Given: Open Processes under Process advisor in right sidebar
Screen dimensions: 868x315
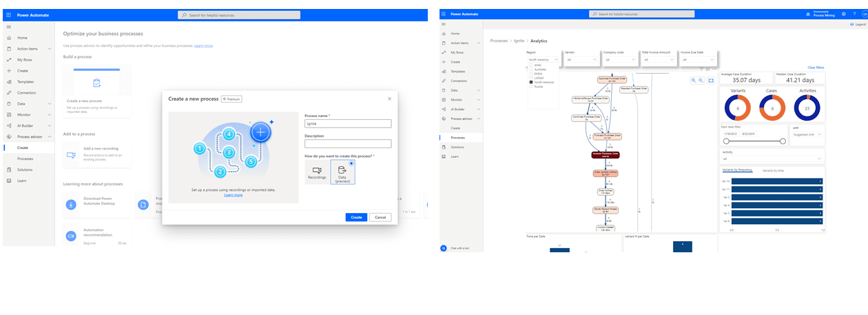Looking at the screenshot, I should pos(457,137).
